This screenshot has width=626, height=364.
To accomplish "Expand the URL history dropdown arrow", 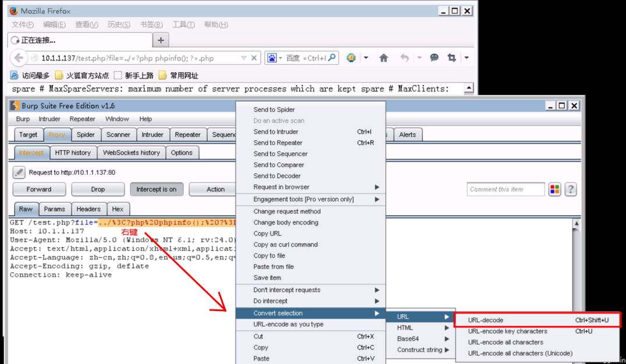I will tap(244, 58).
